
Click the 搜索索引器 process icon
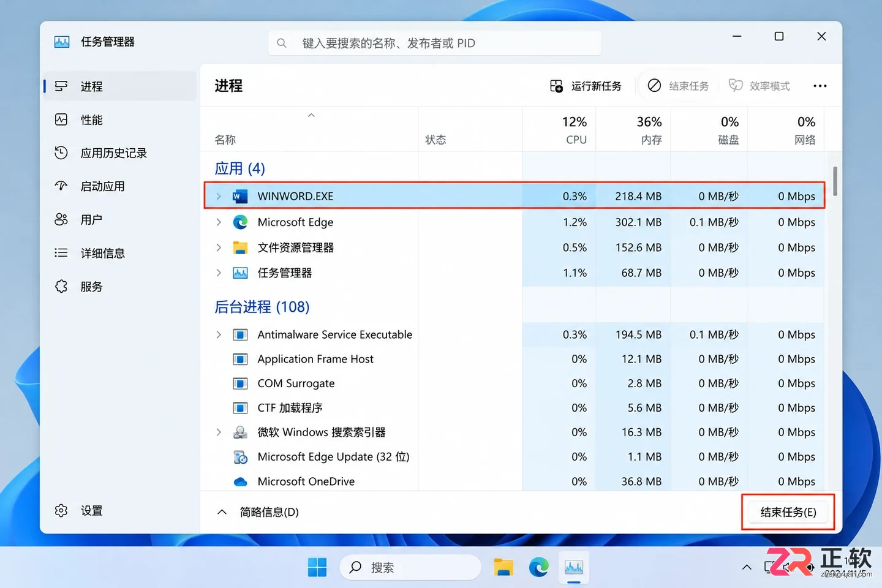pyautogui.click(x=240, y=432)
